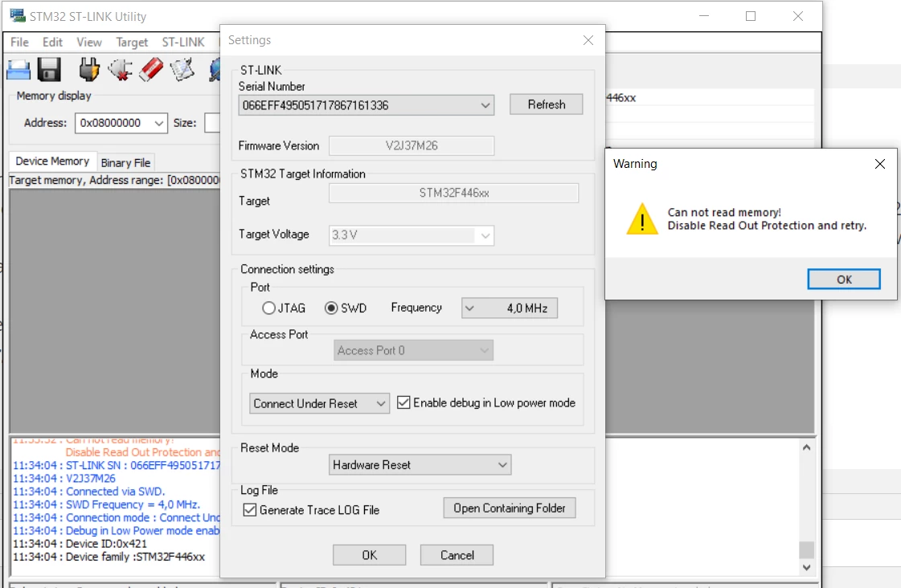
Task: Open the View menu
Action: coord(89,42)
